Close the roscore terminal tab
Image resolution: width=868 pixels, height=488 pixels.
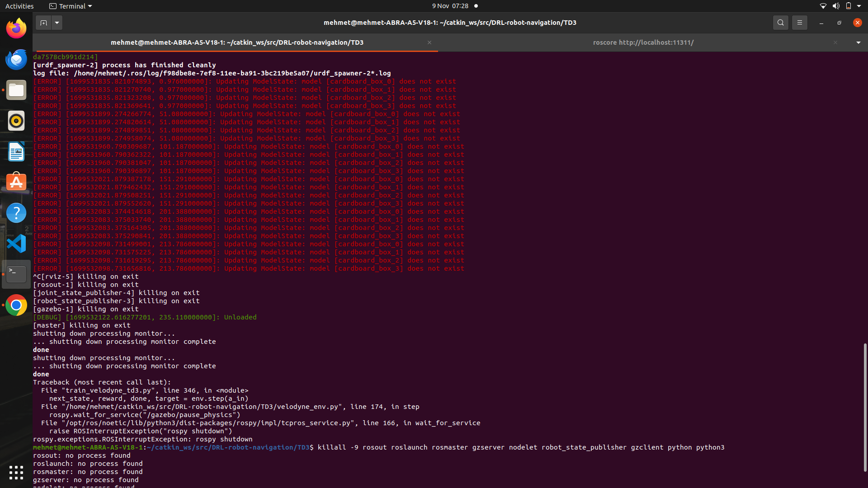[835, 42]
